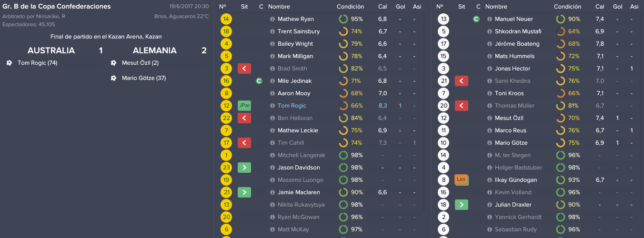Click the captain badge next to Mile Jedinak
The height and width of the screenshot is (238, 644).
[x=259, y=81]
